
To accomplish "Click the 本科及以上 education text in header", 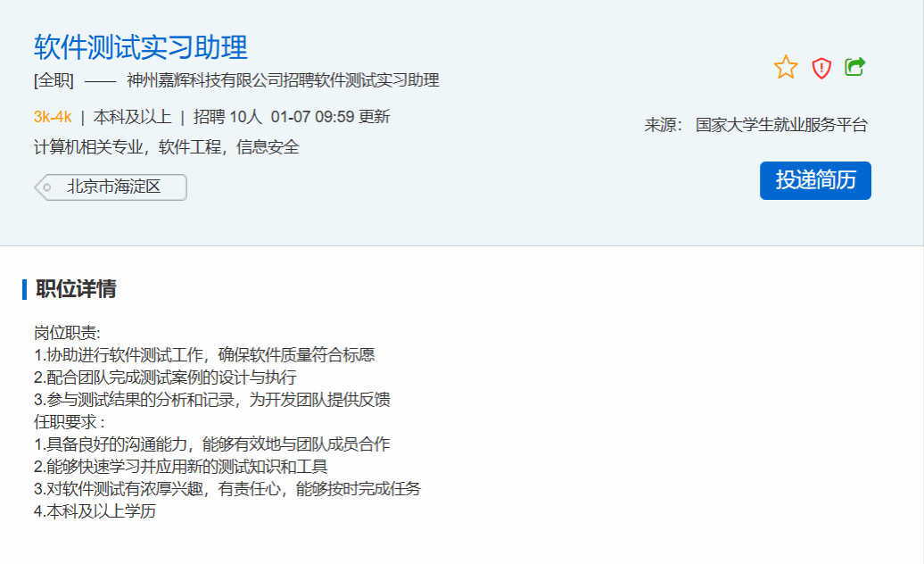I will coord(133,117).
